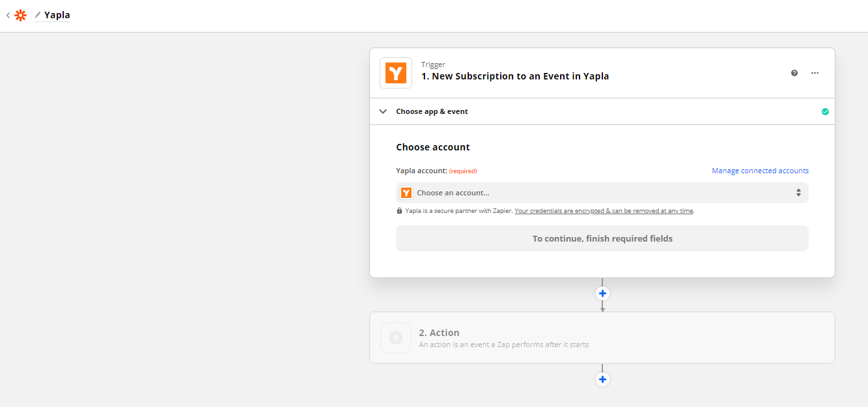Open the trigger step options menu
This screenshot has height=407, width=868.
click(815, 73)
